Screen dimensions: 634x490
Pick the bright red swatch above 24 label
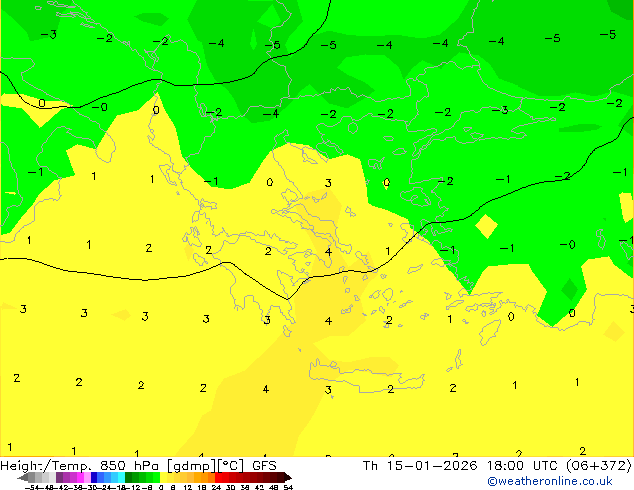218,477
